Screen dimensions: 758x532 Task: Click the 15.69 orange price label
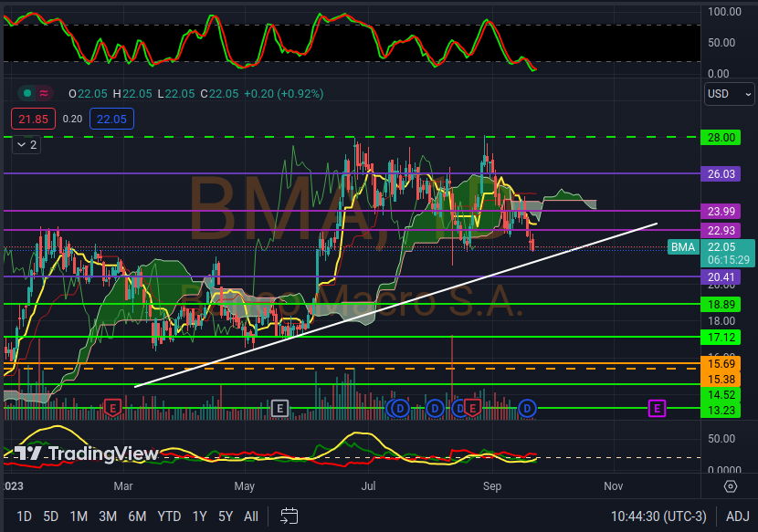pos(721,363)
